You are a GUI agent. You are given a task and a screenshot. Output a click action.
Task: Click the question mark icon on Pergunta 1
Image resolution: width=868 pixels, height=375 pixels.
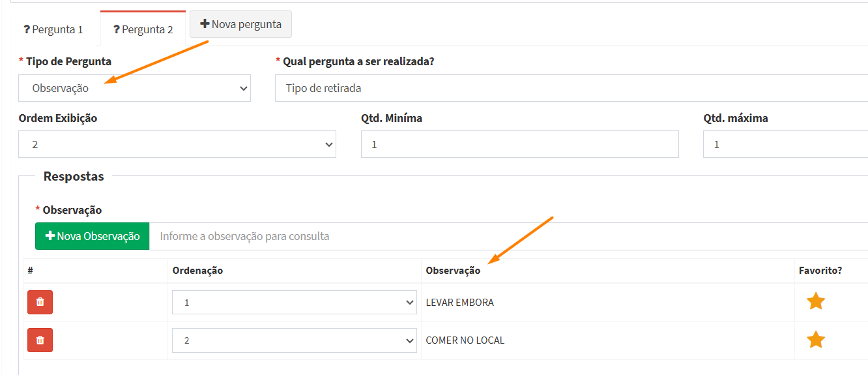tap(27, 29)
